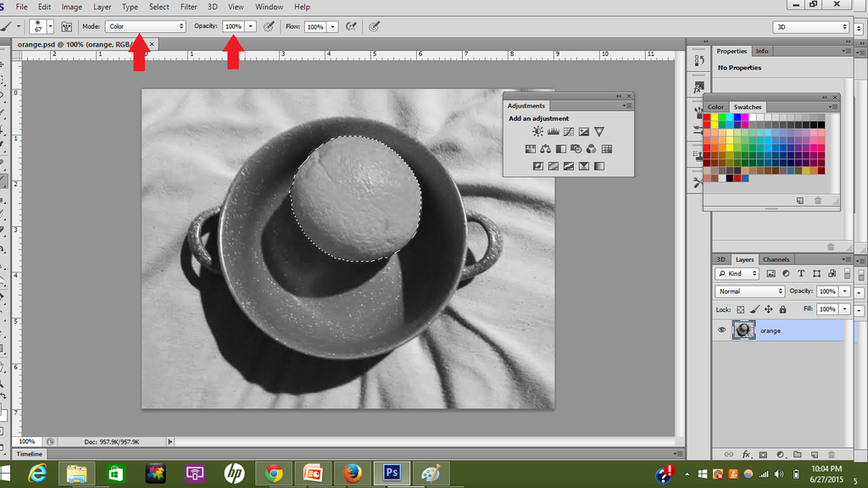Screen dimensions: 868x488
Task: Add a Photo Filter adjustment
Action: [576, 149]
